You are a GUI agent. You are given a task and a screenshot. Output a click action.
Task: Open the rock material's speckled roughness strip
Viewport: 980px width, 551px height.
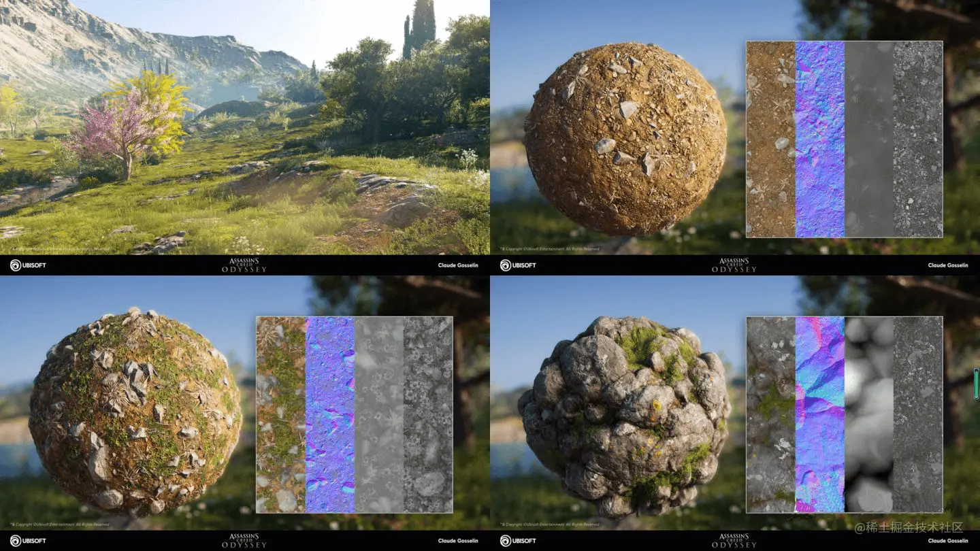coord(918,414)
